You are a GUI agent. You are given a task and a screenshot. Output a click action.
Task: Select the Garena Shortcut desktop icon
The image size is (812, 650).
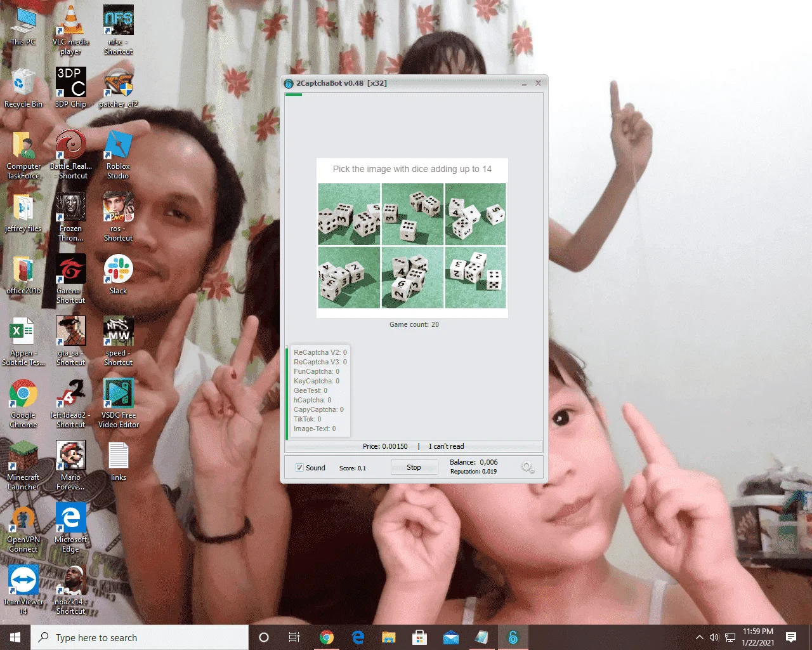click(70, 279)
